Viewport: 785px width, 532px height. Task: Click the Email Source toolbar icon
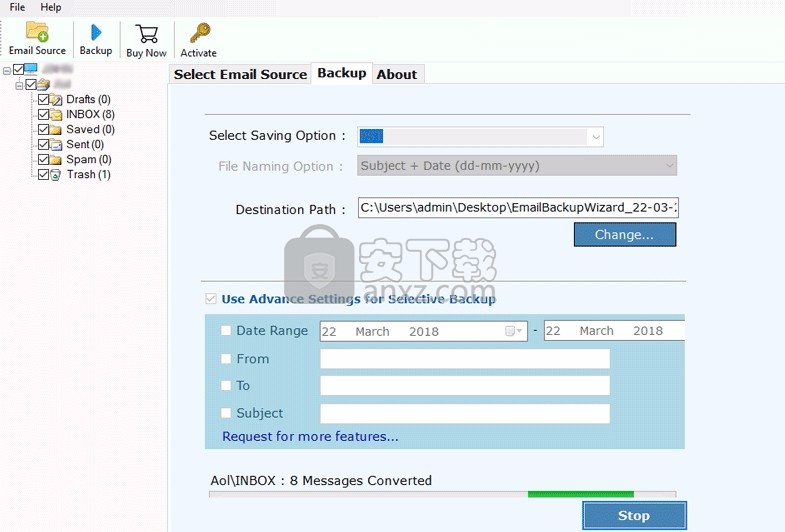tap(37, 33)
